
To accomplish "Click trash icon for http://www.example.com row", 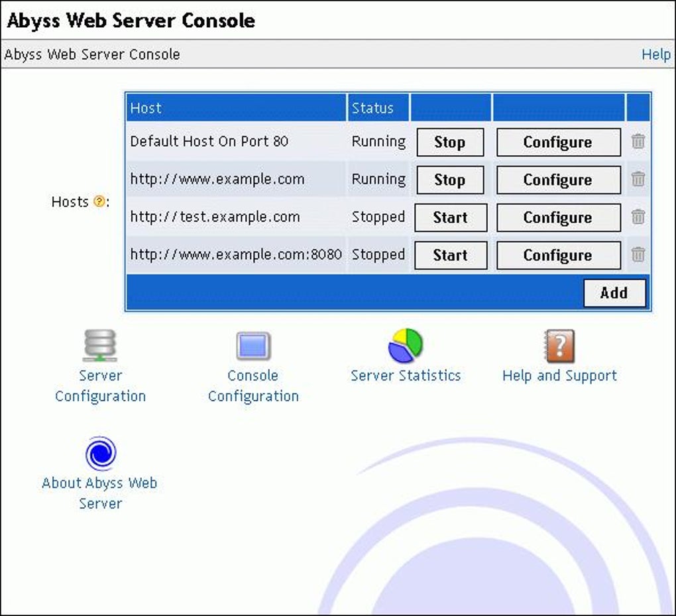I will pyautogui.click(x=638, y=178).
